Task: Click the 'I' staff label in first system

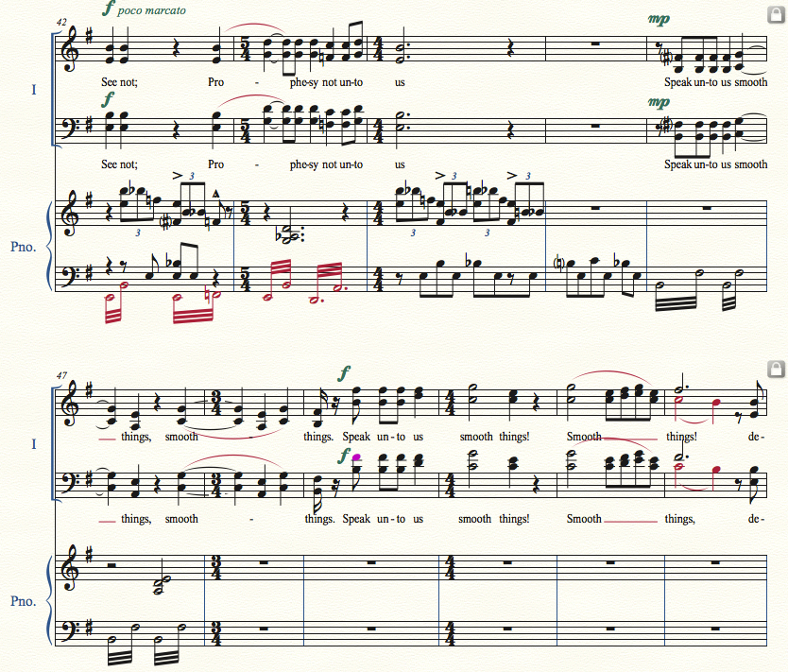Action: coord(34,90)
